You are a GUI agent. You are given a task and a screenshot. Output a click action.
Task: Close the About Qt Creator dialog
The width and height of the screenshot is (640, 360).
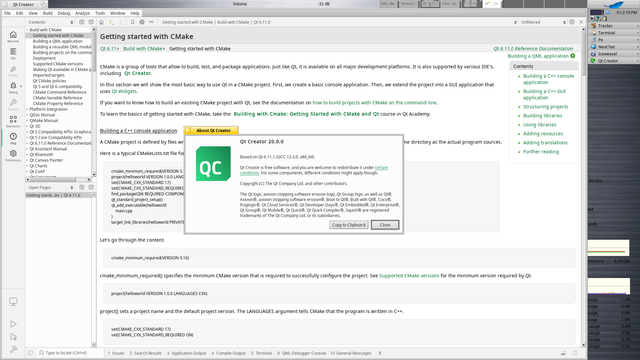(385, 225)
